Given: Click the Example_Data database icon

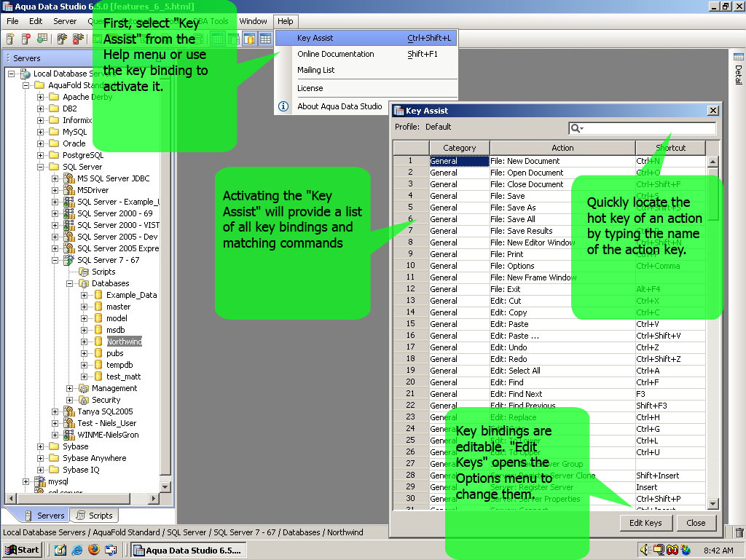Looking at the screenshot, I should (98, 295).
